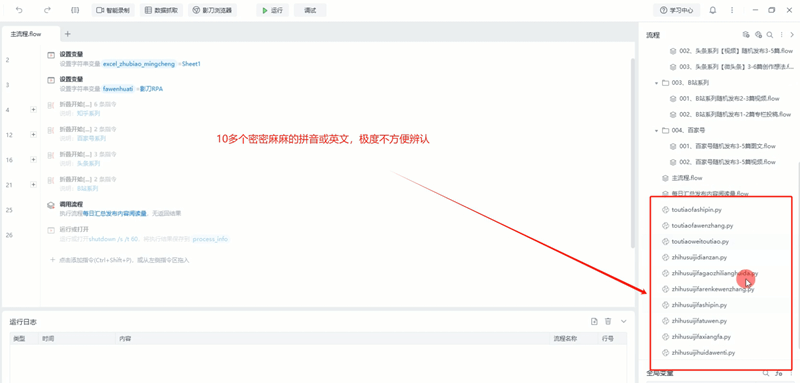Click the 内容 column header in log table
800x383 pixels.
click(x=125, y=339)
